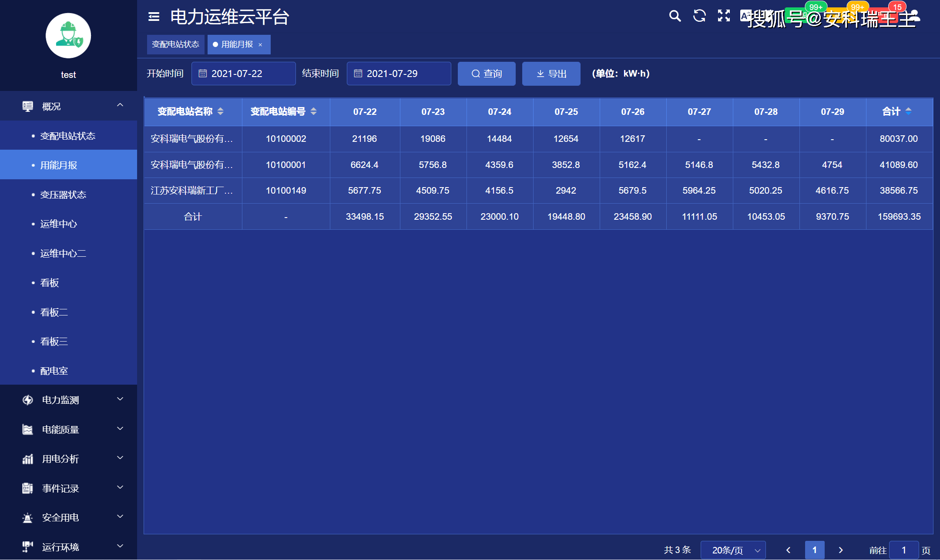Open 看板二 in sidebar
Screen dimensions: 940x560
(68, 312)
